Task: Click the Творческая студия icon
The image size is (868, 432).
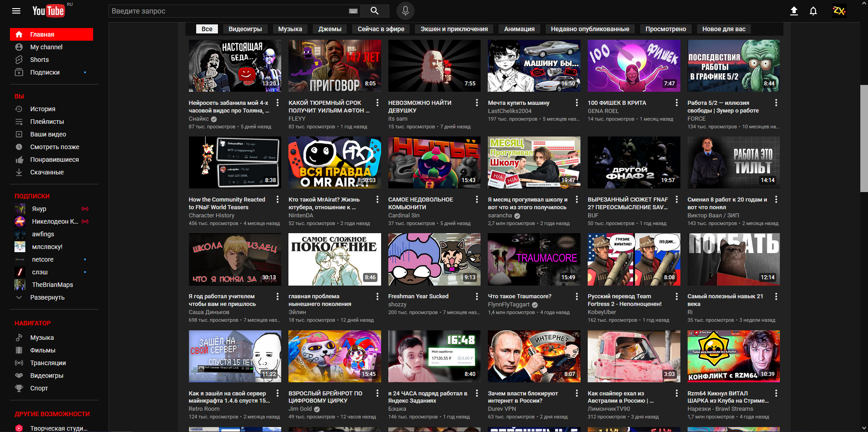Action: tap(19, 428)
